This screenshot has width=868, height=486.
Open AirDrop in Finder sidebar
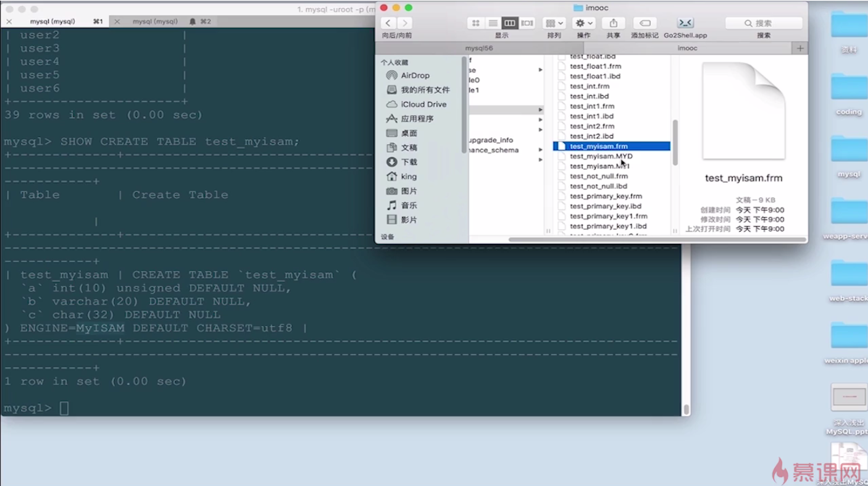tap(415, 75)
